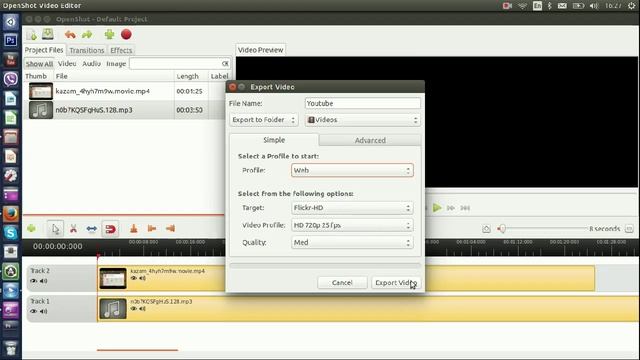Mute Track 1 speaker icon
This screenshot has width=640, height=360.
(44, 311)
